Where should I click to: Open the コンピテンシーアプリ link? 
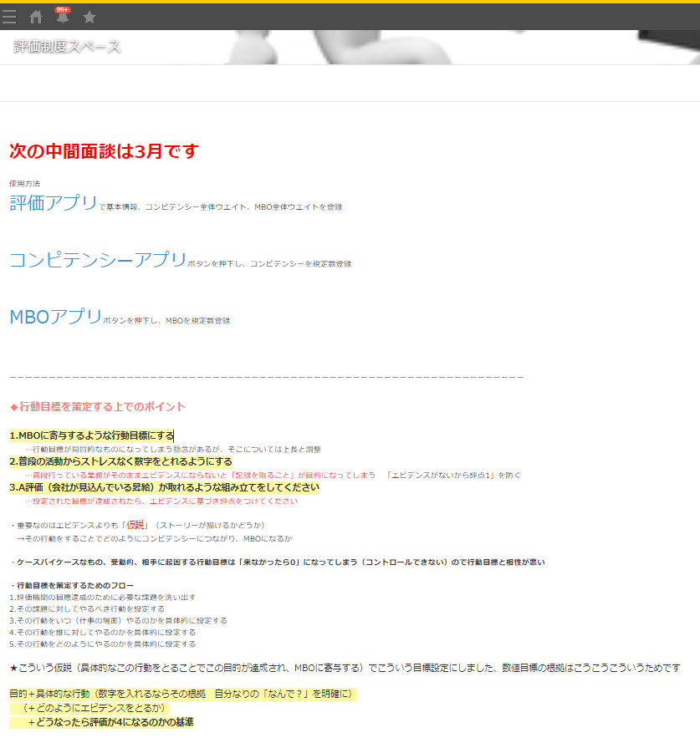98,260
